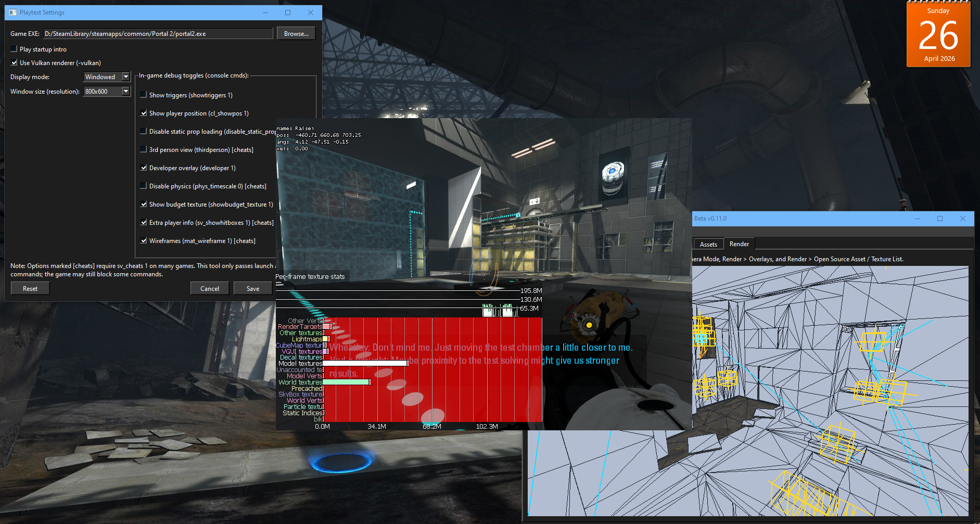980x524 pixels.
Task: Close the Playtest Settings window
Action: tap(311, 12)
